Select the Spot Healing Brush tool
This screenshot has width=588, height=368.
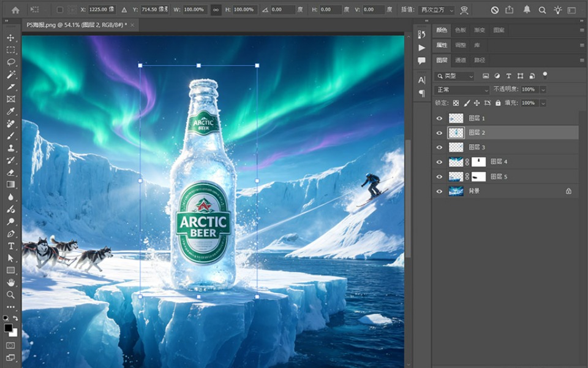[10, 123]
